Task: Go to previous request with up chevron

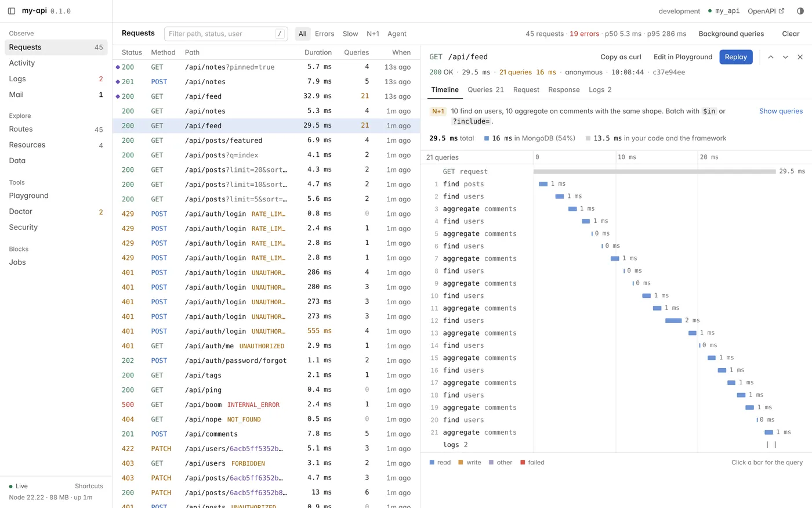Action: pyautogui.click(x=771, y=57)
